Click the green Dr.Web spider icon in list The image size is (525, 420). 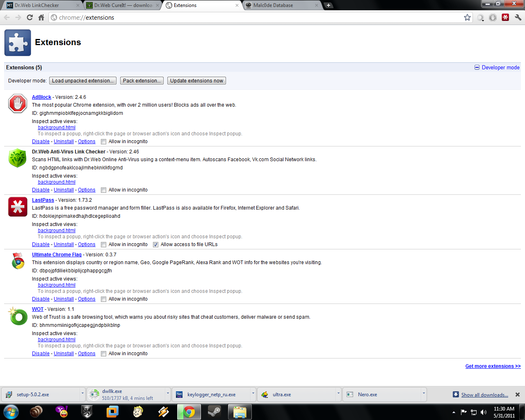point(18,158)
